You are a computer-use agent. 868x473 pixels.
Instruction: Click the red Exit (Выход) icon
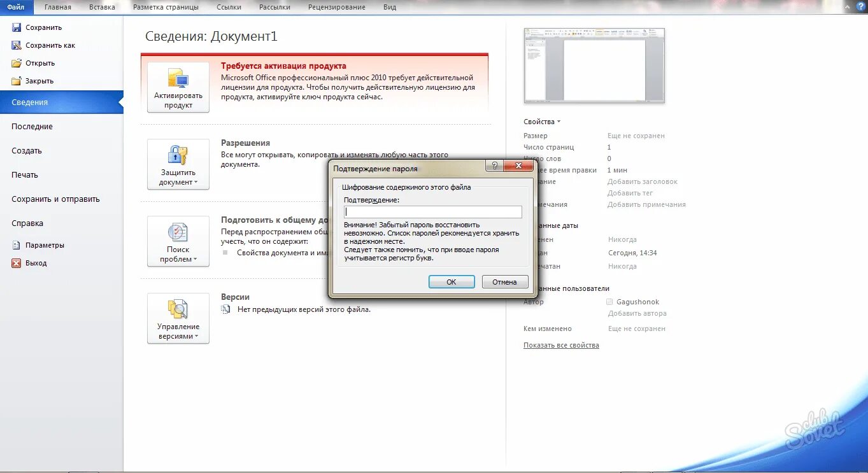[x=17, y=263]
